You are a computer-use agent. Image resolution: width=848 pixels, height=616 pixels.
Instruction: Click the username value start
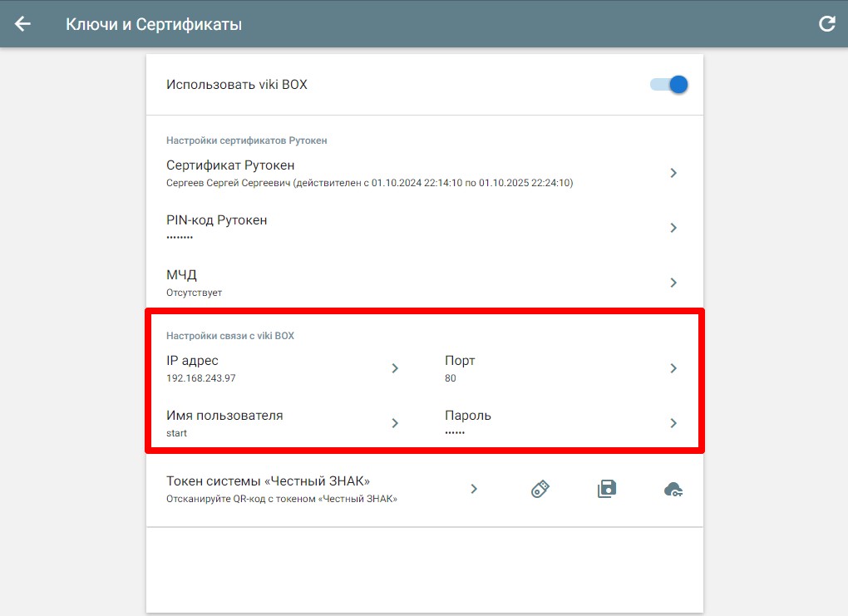177,433
